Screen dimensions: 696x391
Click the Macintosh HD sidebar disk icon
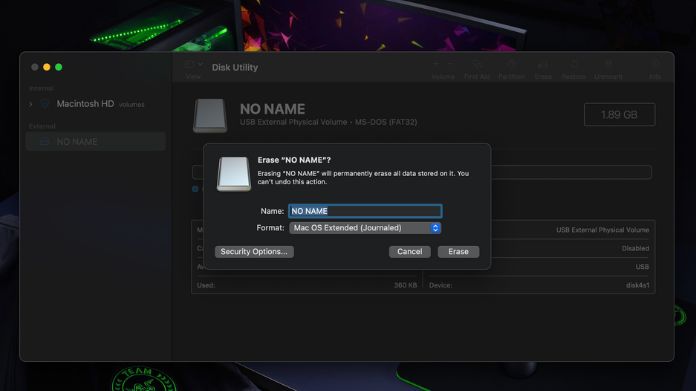click(44, 104)
